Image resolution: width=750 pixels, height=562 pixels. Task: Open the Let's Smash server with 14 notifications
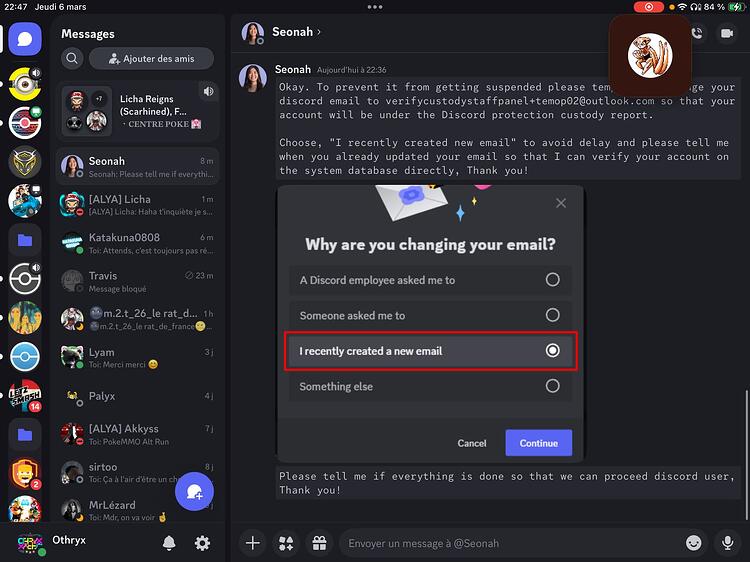click(x=25, y=395)
